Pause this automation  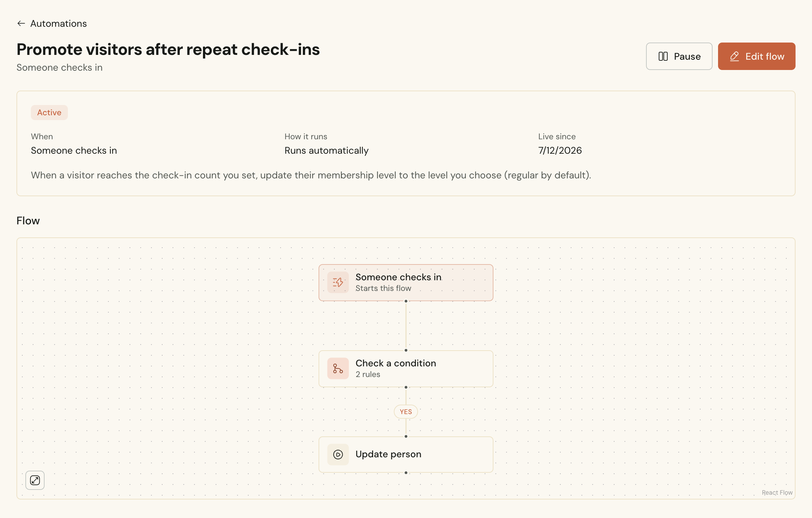click(x=679, y=56)
